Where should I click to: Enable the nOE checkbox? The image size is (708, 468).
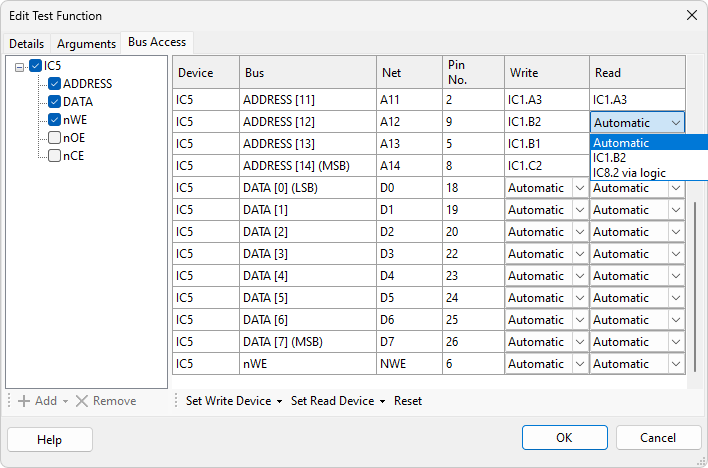(54, 138)
